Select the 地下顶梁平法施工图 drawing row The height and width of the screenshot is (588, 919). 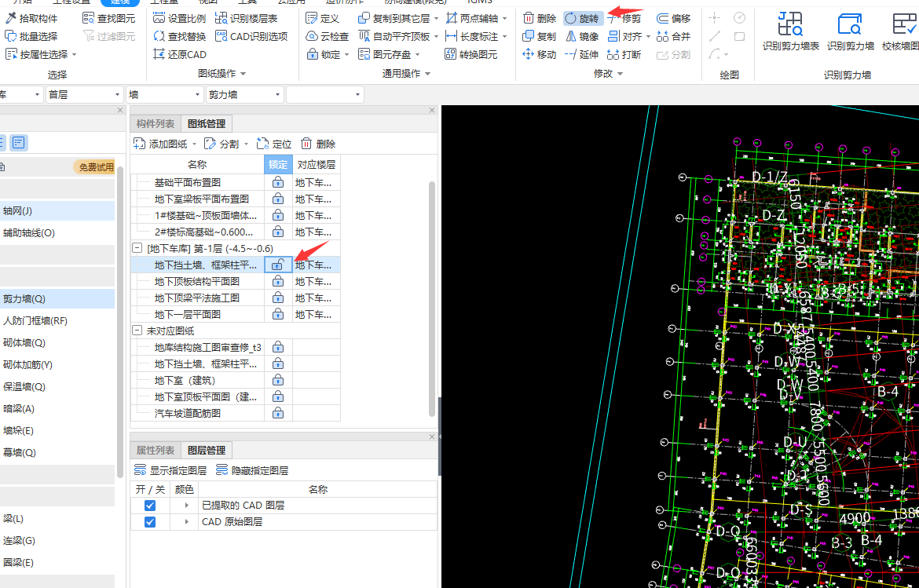point(235,298)
